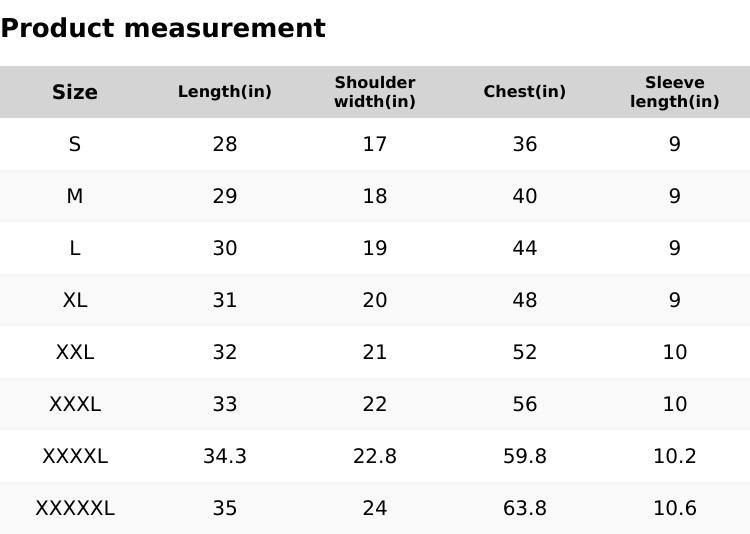Click the Shoulder width(in) column header
This screenshot has height=534, width=750.
375,92
